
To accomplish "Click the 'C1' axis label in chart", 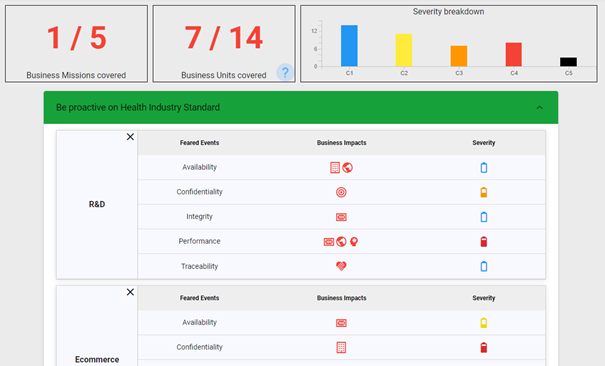I will click(x=349, y=73).
